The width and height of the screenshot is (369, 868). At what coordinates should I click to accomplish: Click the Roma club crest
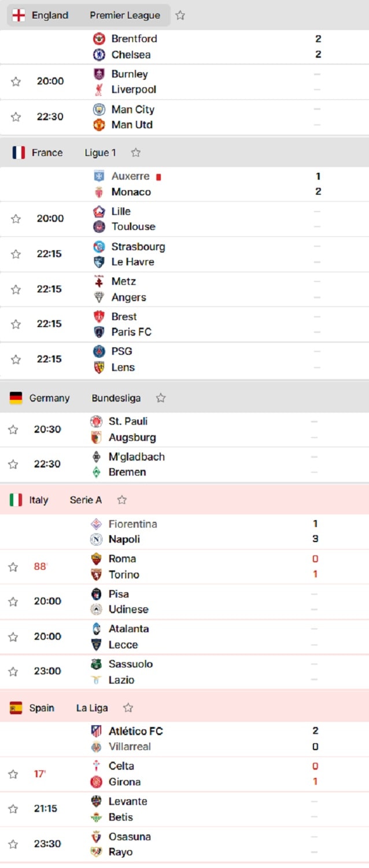(x=97, y=559)
